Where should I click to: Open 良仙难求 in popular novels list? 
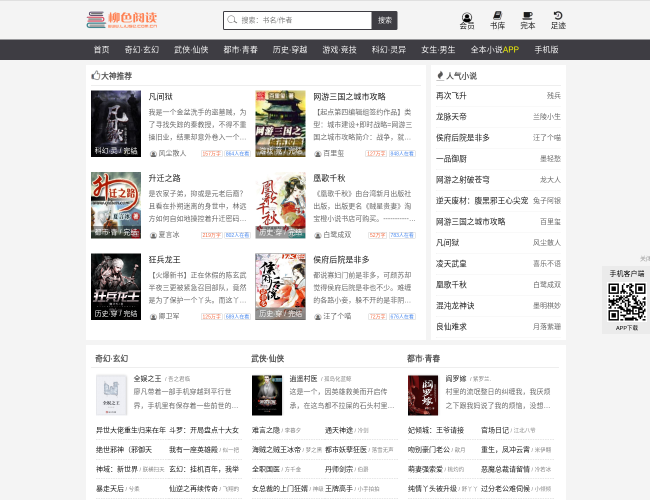point(451,327)
